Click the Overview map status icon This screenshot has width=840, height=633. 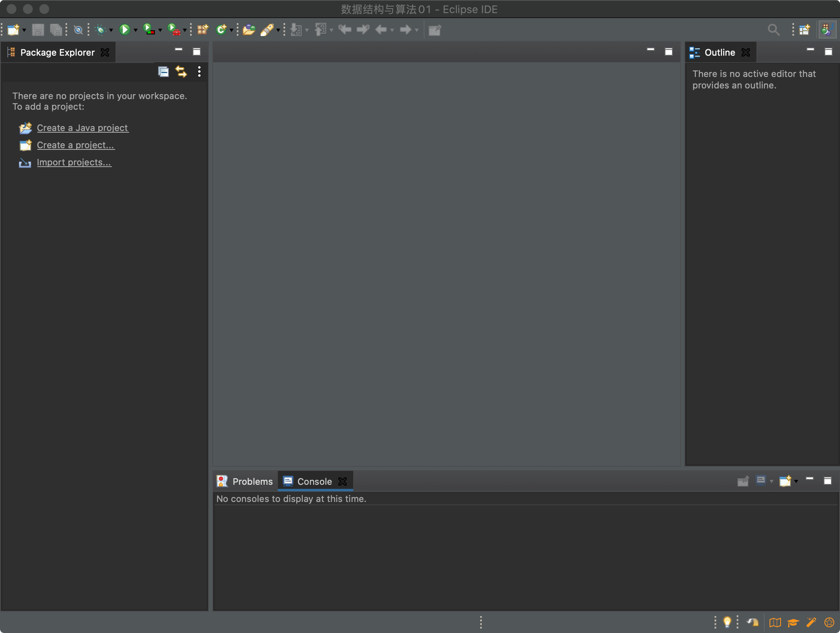[x=775, y=622]
